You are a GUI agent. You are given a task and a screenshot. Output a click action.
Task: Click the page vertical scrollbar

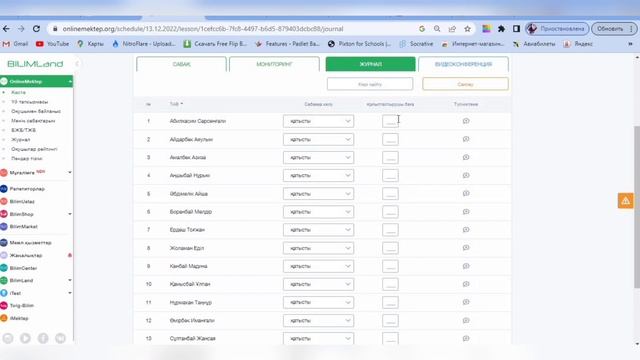pyautogui.click(x=637, y=206)
